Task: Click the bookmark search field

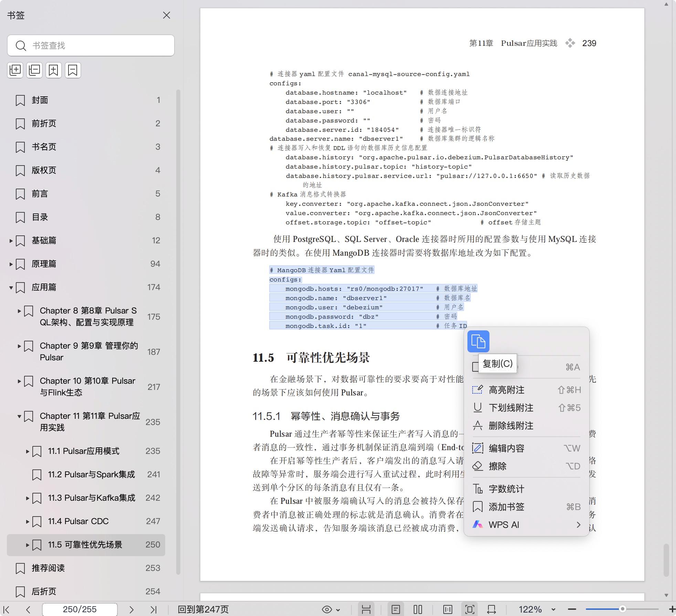Action: 91,45
